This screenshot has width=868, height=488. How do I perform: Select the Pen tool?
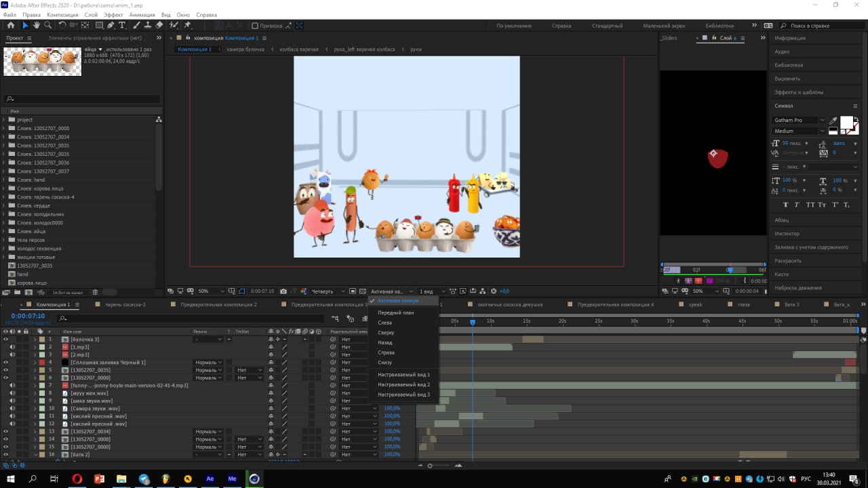click(x=111, y=25)
